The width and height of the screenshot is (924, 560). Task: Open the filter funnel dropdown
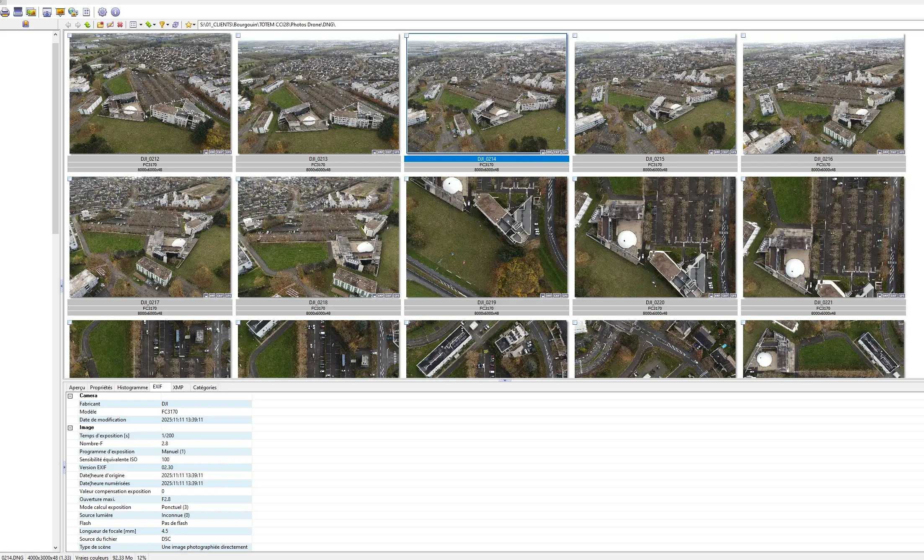point(168,25)
